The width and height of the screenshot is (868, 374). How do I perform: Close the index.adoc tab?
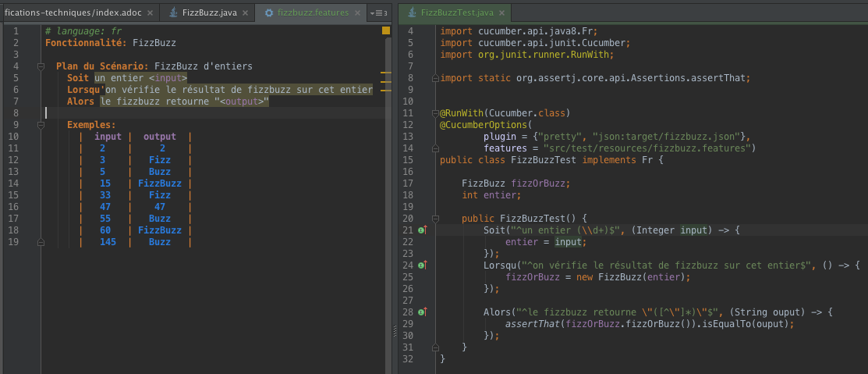(150, 13)
